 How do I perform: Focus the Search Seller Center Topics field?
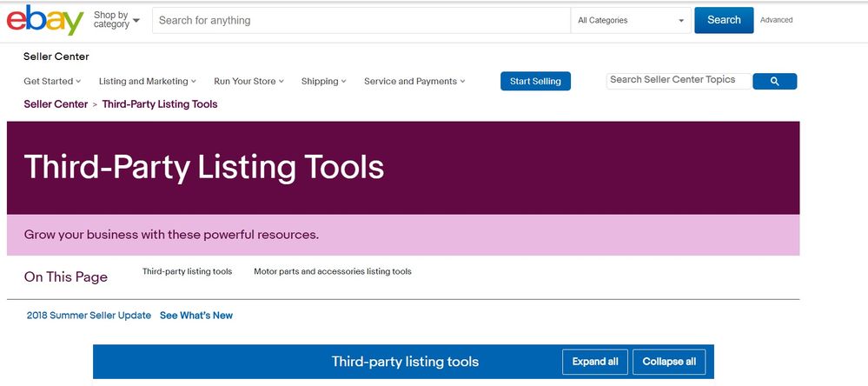[678, 80]
